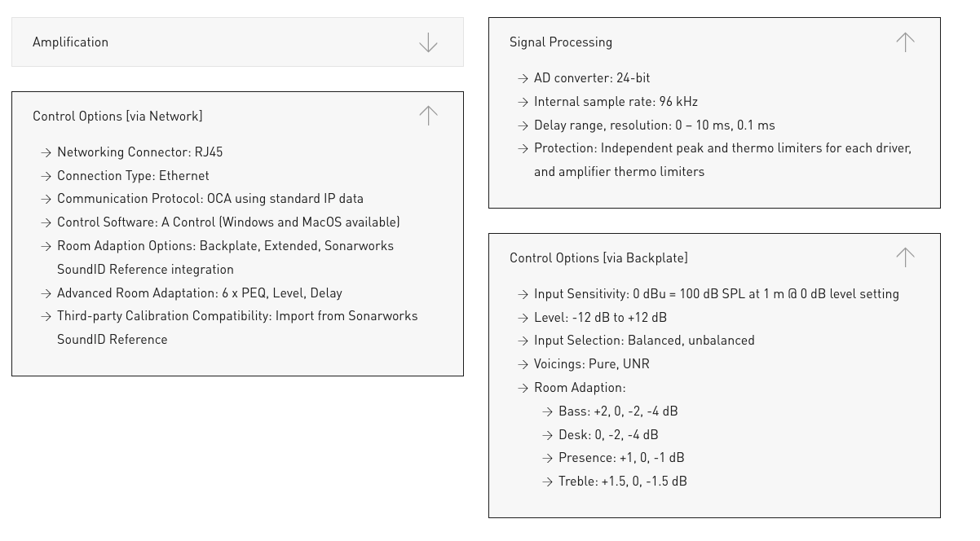The width and height of the screenshot is (980, 541).
Task: Click the Delay range, resolution line
Action: (x=655, y=125)
